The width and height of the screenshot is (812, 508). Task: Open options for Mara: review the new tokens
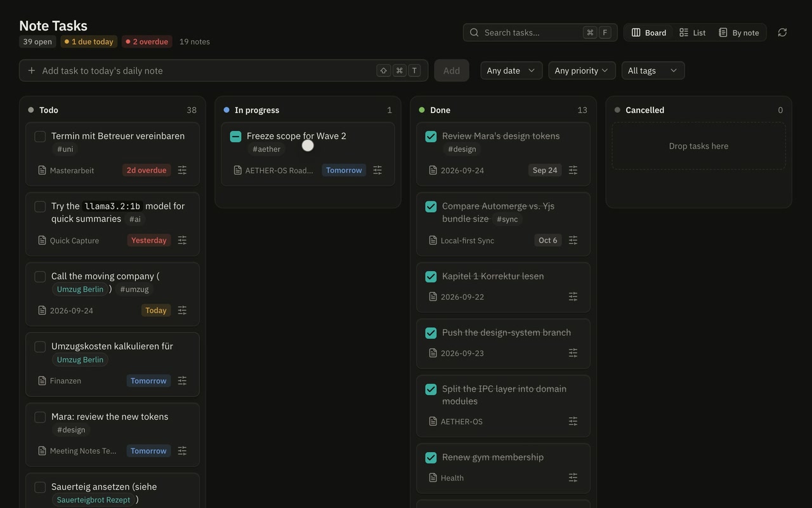182,451
